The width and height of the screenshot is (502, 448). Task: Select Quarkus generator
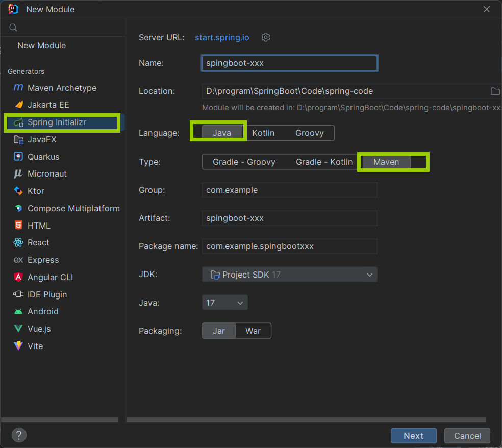click(63, 157)
